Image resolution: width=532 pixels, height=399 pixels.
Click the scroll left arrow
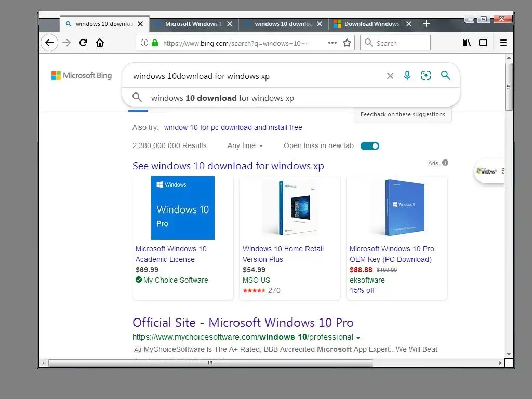pyautogui.click(x=43, y=363)
